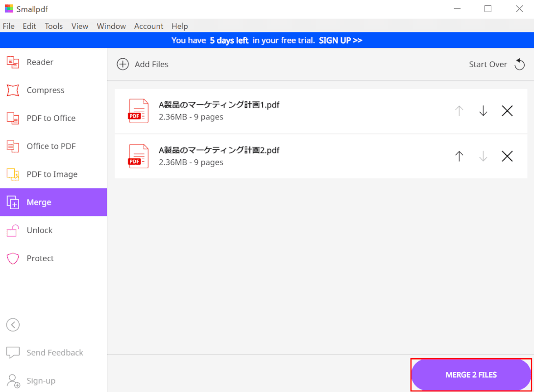
Task: Click the SIGN UP >> trial link
Action: 340,40
